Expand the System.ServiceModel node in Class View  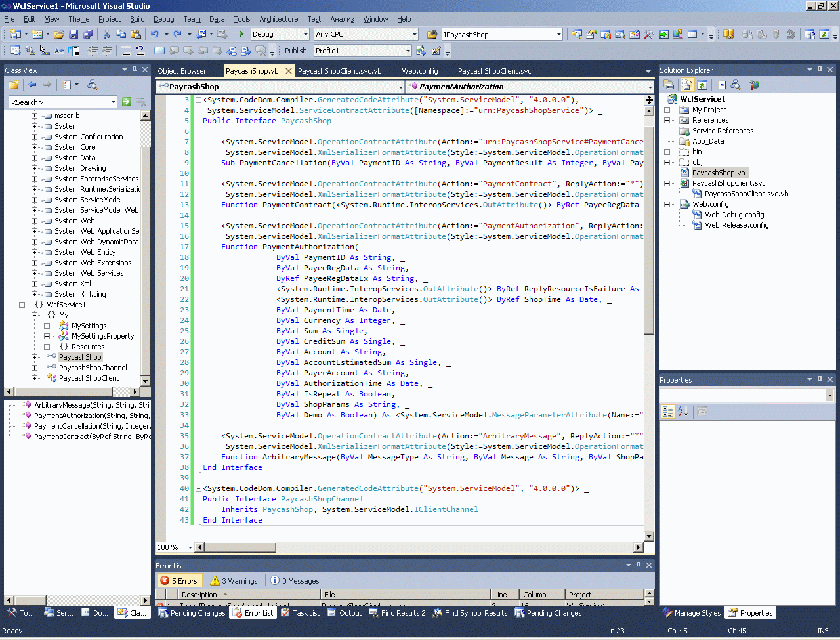(35, 200)
